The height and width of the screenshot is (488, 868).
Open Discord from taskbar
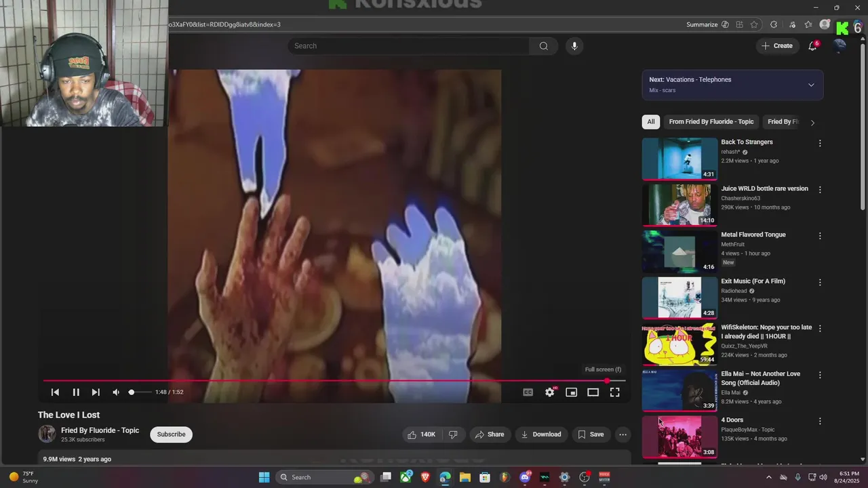pyautogui.click(x=525, y=477)
